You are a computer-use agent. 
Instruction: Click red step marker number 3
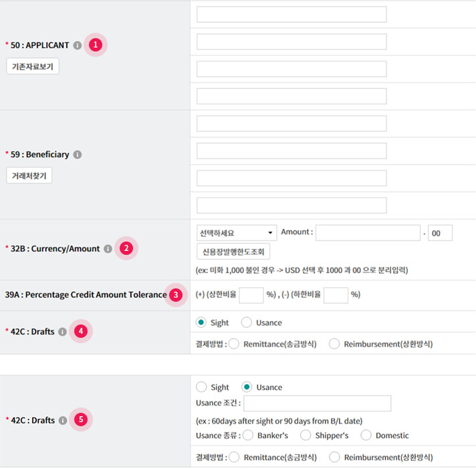pyautogui.click(x=176, y=294)
